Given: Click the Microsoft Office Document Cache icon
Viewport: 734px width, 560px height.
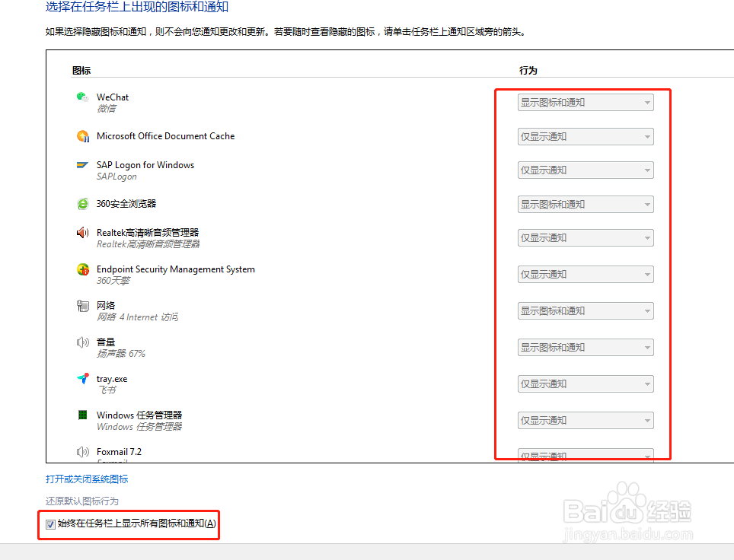Looking at the screenshot, I should coord(83,136).
